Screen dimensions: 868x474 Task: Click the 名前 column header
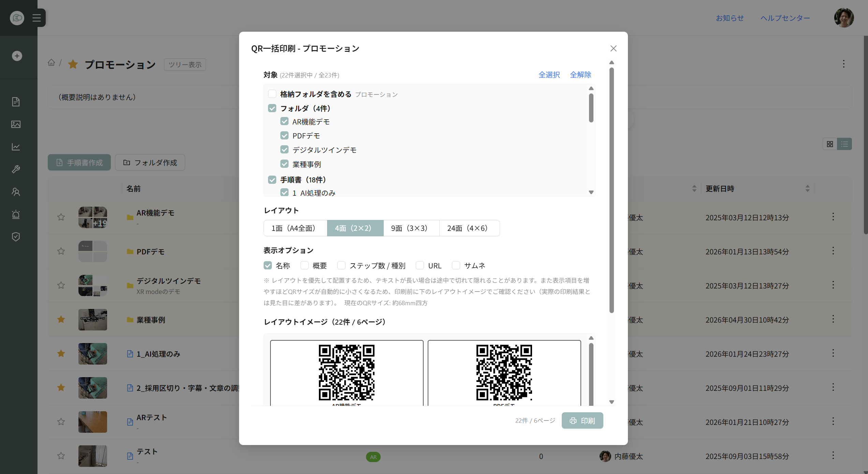pyautogui.click(x=133, y=189)
